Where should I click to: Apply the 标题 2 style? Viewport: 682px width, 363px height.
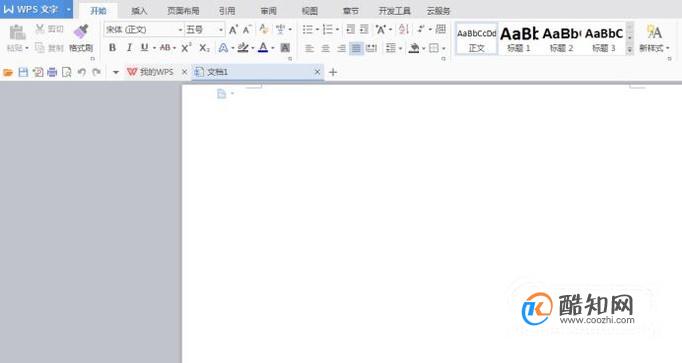(561, 39)
